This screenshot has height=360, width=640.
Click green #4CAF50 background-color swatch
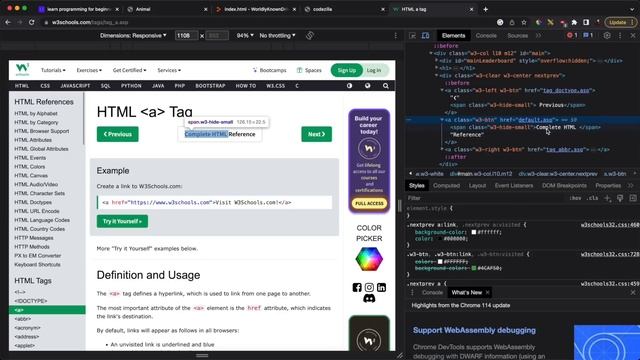474,268
